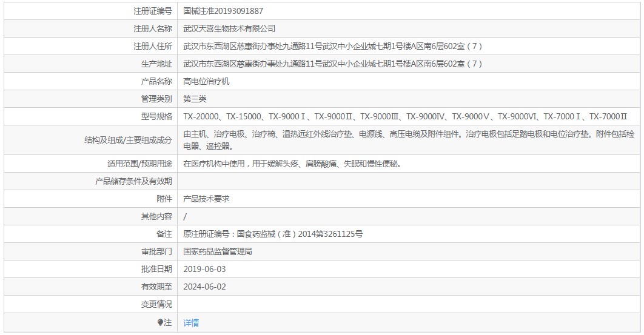The height and width of the screenshot is (335, 644).
Task: Click the 有效期至 label
Action: click(x=156, y=287)
